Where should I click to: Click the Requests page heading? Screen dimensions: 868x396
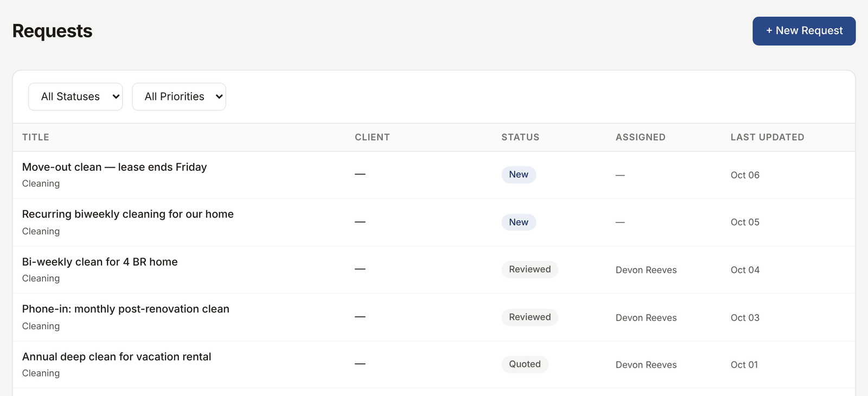(x=53, y=31)
